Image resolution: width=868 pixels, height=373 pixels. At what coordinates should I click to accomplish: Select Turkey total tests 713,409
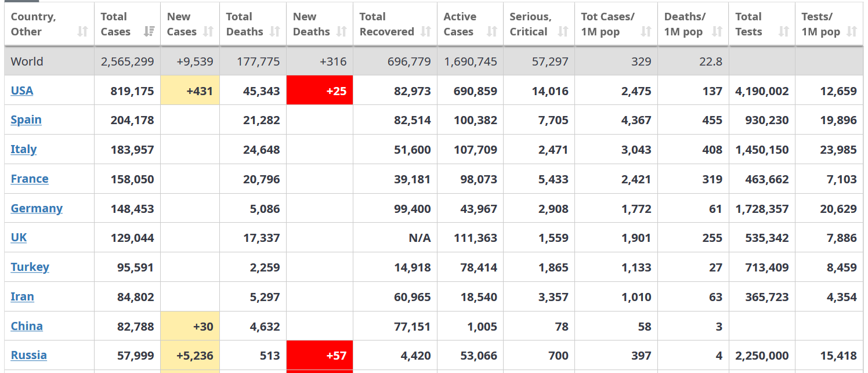[767, 267]
